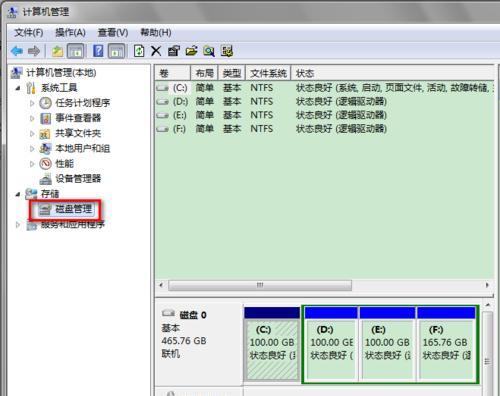Open 设备管理器 in the tree
The width and height of the screenshot is (500, 396).
78,179
